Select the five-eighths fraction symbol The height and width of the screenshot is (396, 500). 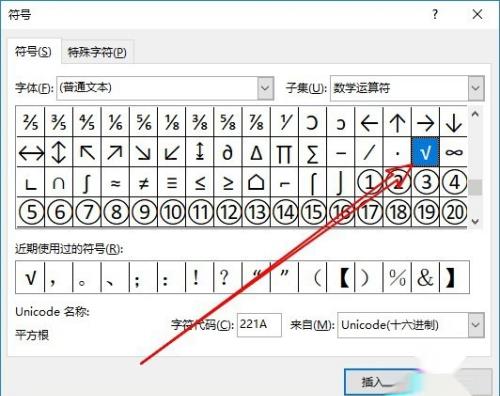coord(228,122)
